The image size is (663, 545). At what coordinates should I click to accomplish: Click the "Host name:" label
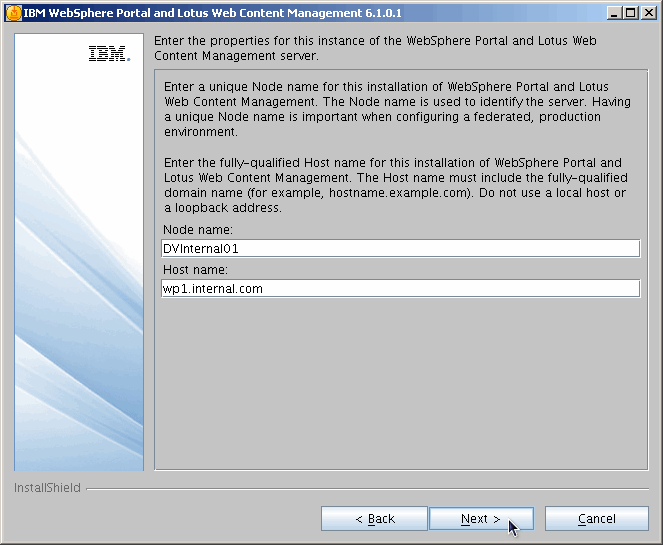[195, 269]
